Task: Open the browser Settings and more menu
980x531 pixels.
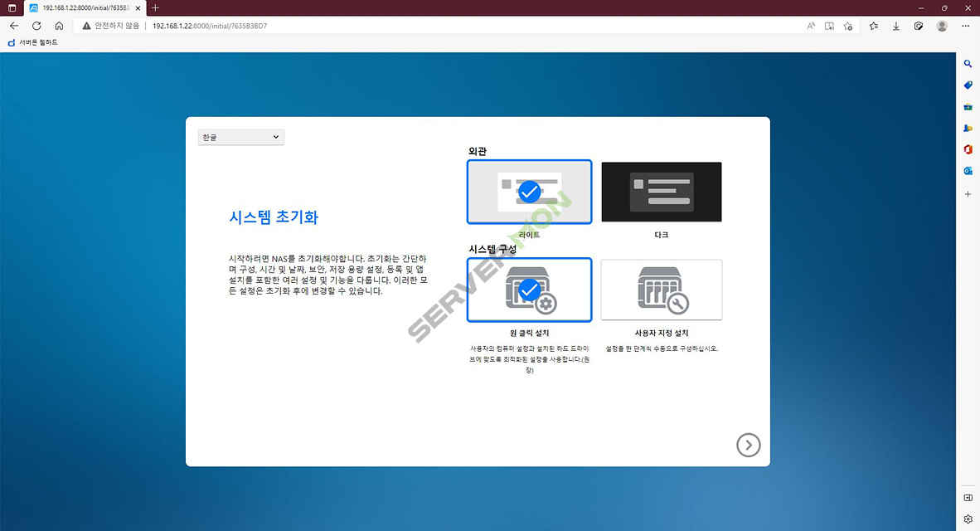Action: (966, 26)
